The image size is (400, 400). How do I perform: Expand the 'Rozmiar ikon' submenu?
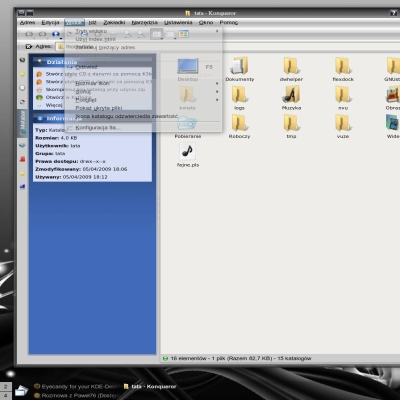(x=143, y=83)
